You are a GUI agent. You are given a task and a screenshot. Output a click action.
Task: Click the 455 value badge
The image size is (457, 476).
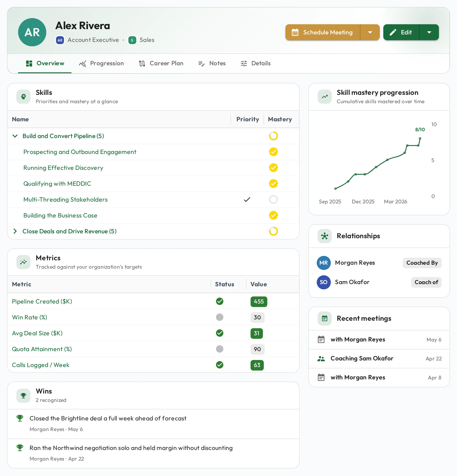[x=259, y=302]
